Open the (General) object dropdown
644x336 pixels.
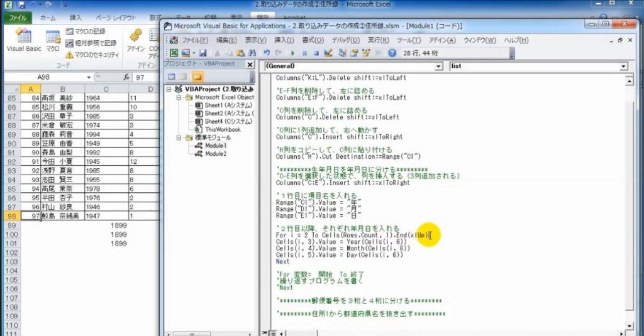(438, 66)
